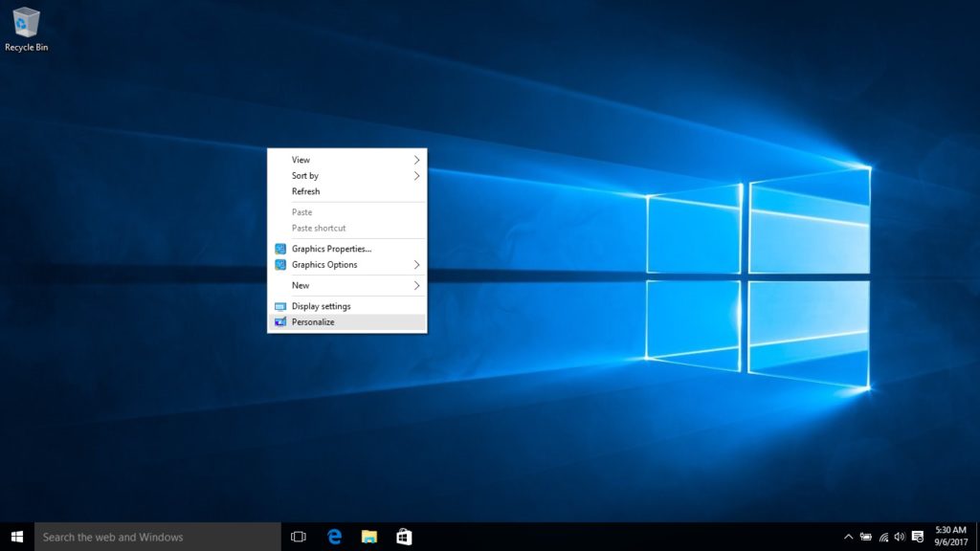
Task: Click the New label in the context menu
Action: point(300,285)
